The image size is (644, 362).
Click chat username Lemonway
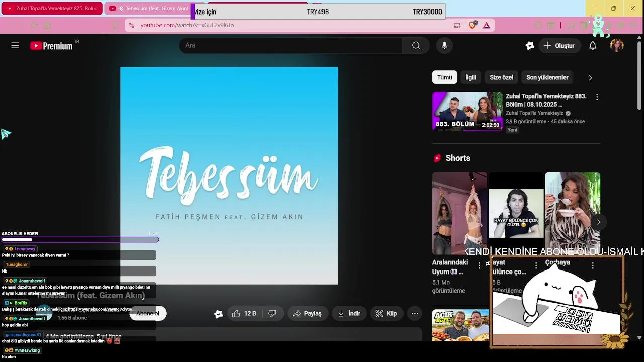click(25, 249)
